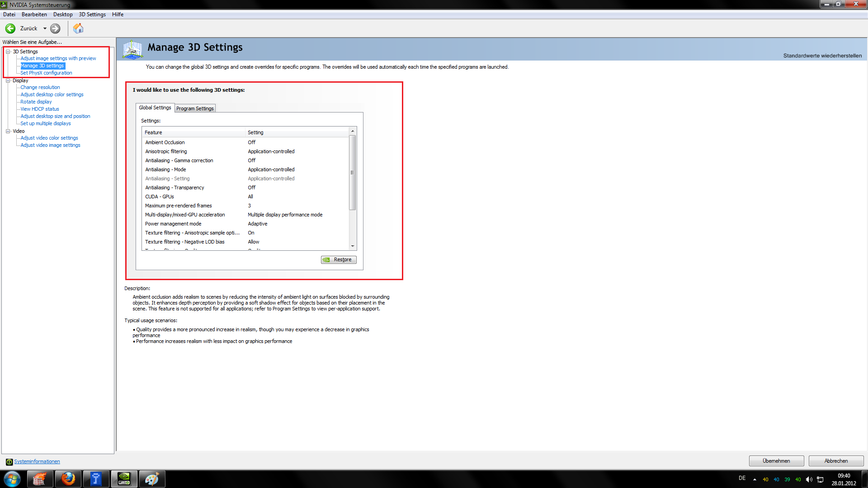Click the settings list scroll down arrow

[x=353, y=246]
